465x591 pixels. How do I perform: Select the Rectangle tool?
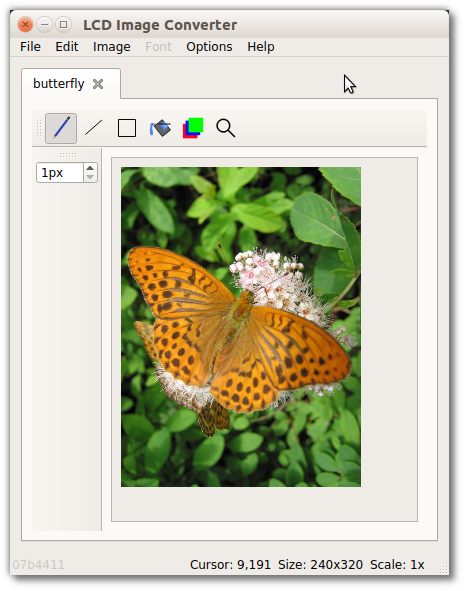[x=127, y=128]
